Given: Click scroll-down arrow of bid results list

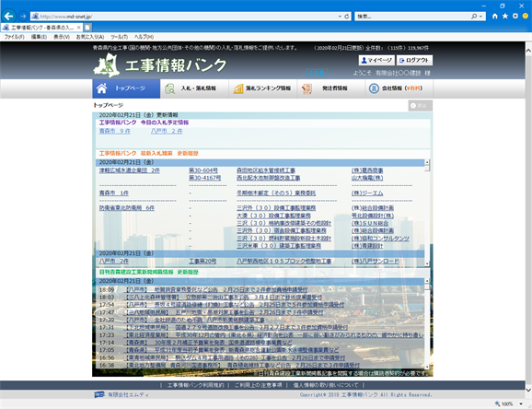Looking at the screenshot, I should (x=427, y=263).
